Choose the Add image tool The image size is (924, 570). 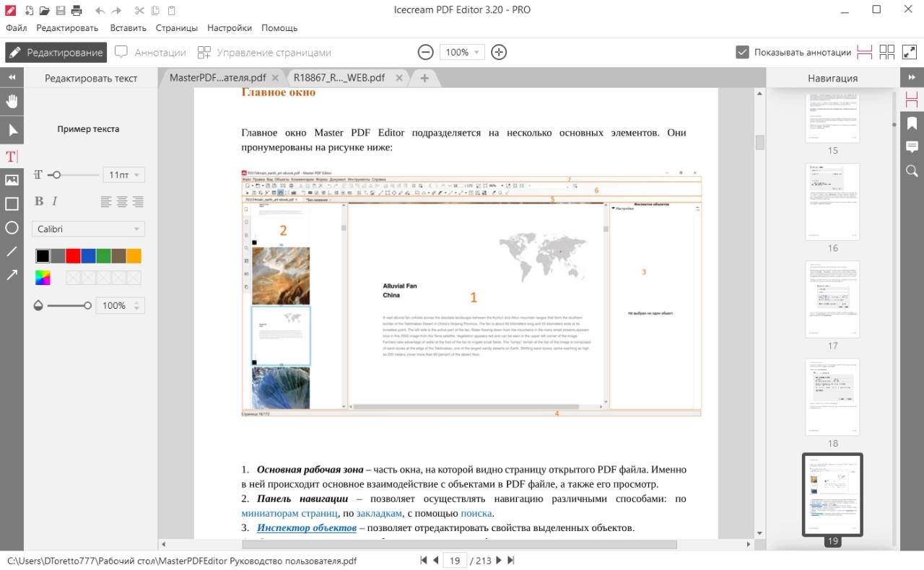click(12, 180)
